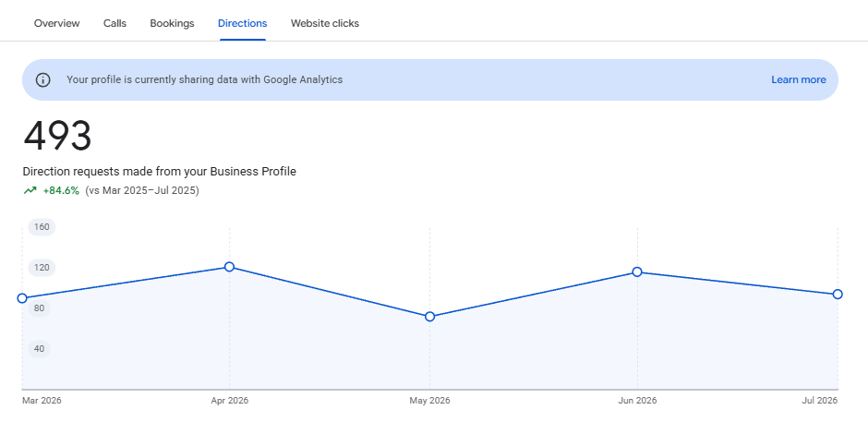Click the 40 y-axis label
Screen dimensions: 868x422
click(40, 349)
